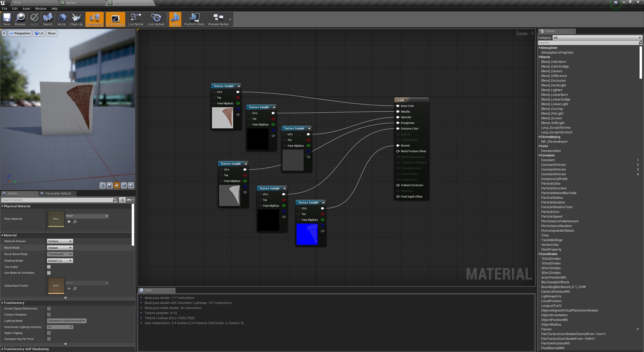Open the Shading Model dropdown

[60, 261]
